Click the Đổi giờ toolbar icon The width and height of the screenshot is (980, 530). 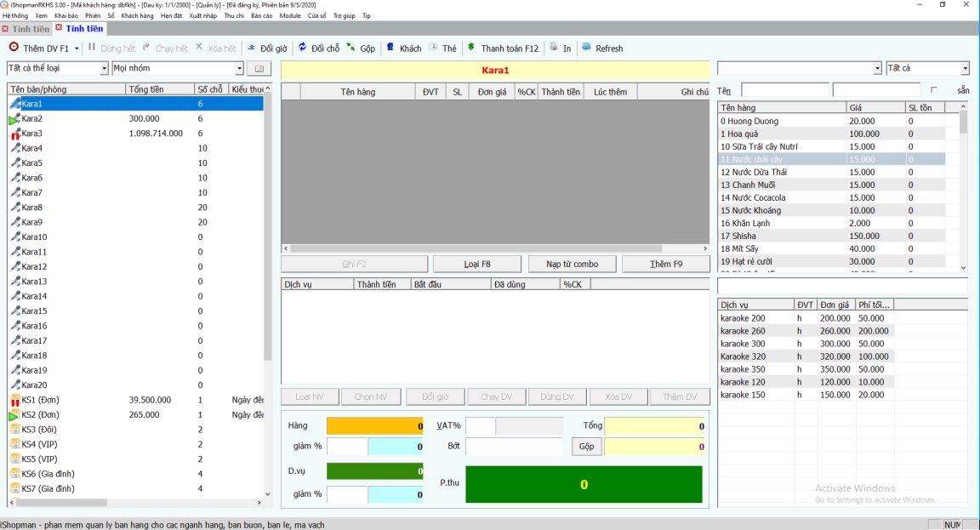251,48
